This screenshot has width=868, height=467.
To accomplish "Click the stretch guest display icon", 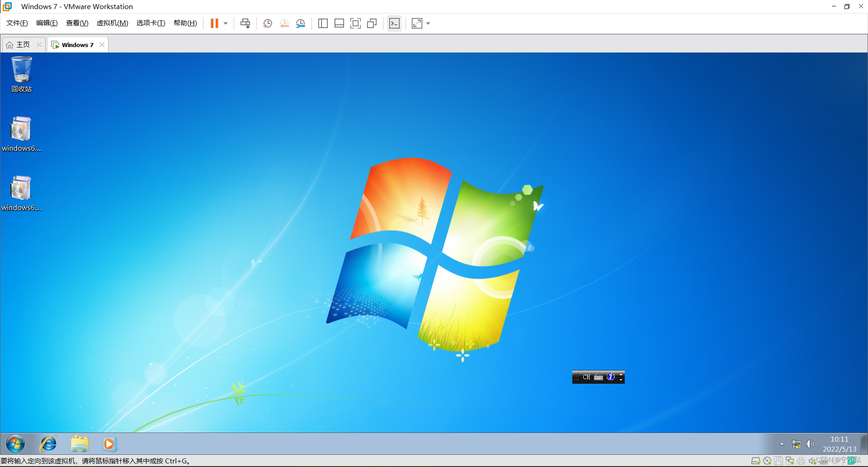I will (417, 24).
